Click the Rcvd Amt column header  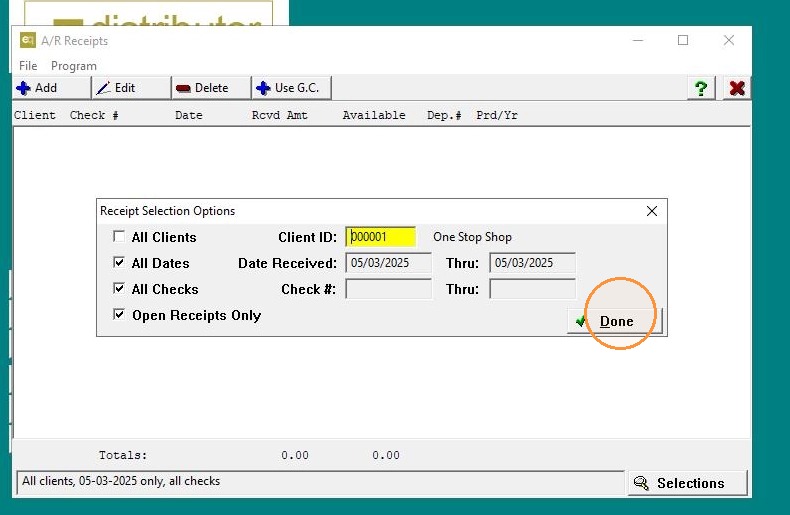click(280, 115)
